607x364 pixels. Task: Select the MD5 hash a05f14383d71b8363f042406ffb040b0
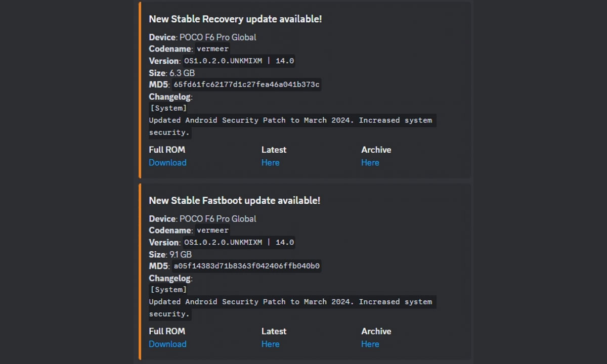click(x=246, y=266)
